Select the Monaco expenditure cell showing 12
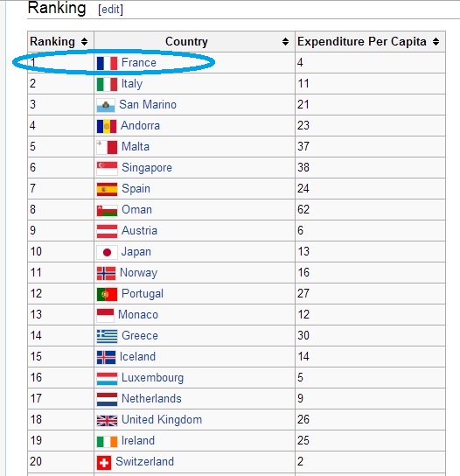Screen dimensions: 460x476 (x=370, y=314)
